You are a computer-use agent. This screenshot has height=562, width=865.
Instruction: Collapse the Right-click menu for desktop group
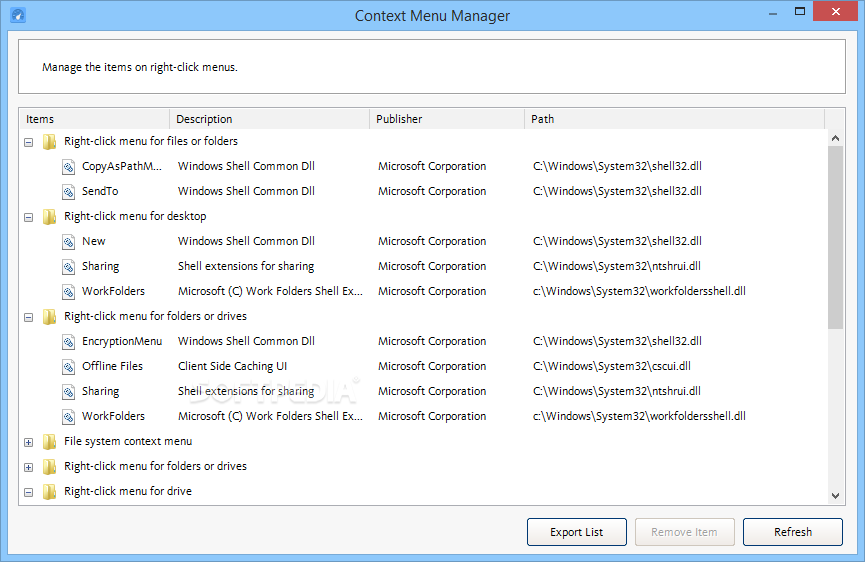(29, 217)
